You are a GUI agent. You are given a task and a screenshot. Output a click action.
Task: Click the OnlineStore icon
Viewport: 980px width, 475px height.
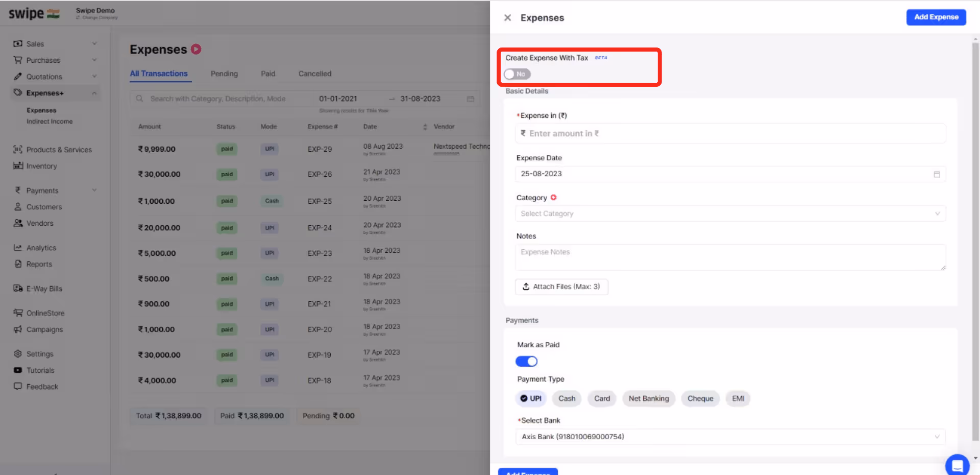(x=18, y=313)
